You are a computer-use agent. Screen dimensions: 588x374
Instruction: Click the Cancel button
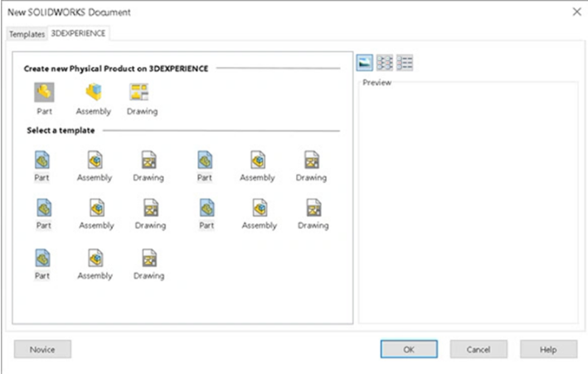479,349
